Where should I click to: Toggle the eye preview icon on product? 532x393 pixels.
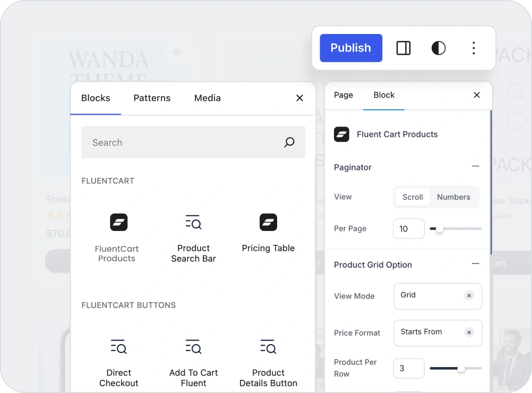coord(177,52)
